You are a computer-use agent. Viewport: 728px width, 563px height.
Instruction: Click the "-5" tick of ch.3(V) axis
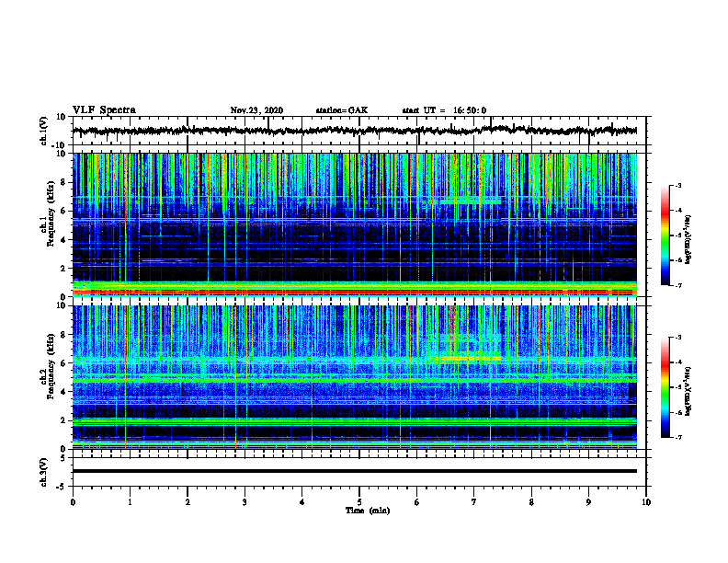pyautogui.click(x=62, y=487)
